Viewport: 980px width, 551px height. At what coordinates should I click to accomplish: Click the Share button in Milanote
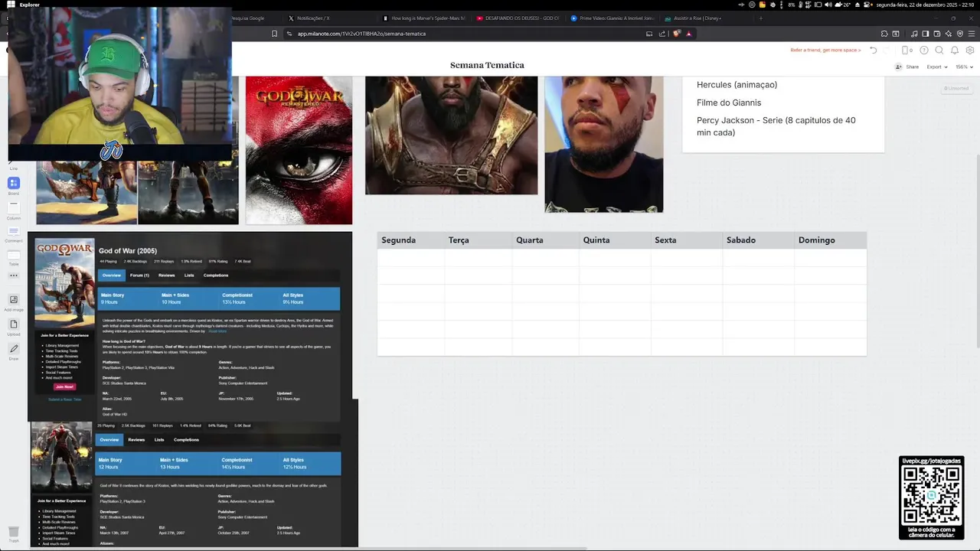point(907,67)
